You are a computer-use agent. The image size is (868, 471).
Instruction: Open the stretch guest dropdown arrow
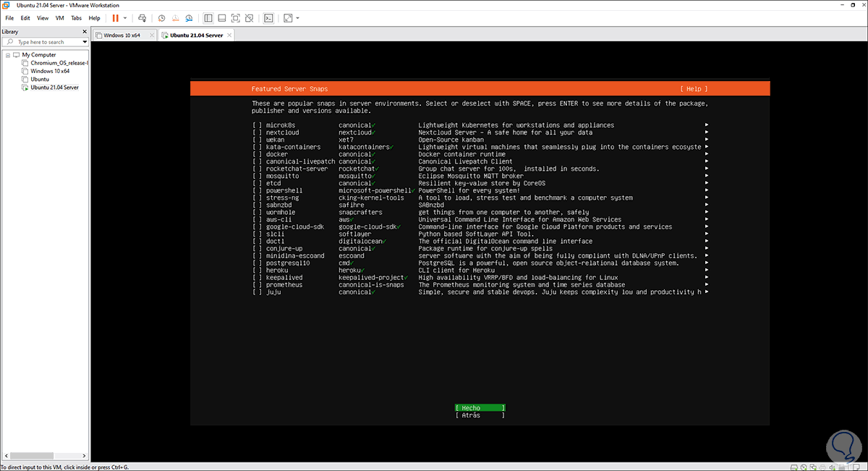click(298, 18)
